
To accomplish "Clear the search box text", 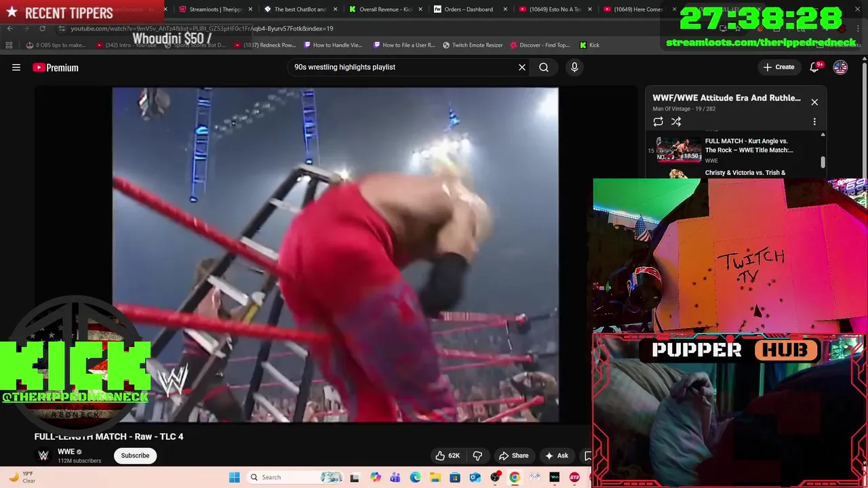I will pos(522,67).
